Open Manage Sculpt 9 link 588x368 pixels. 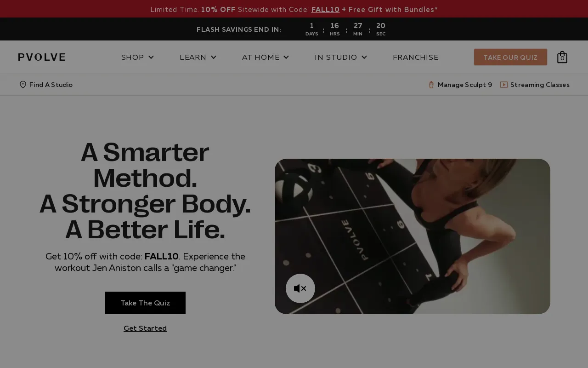(x=465, y=85)
